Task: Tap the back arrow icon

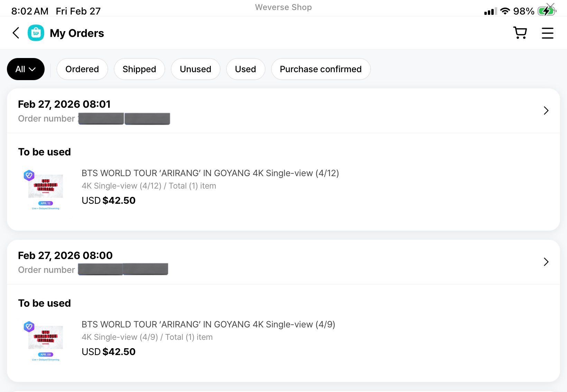Action: 16,33
